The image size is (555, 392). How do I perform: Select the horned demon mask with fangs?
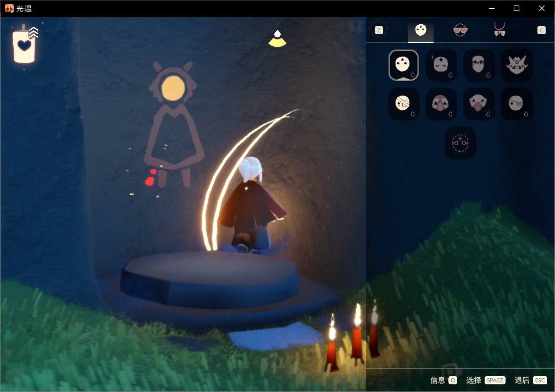517,65
